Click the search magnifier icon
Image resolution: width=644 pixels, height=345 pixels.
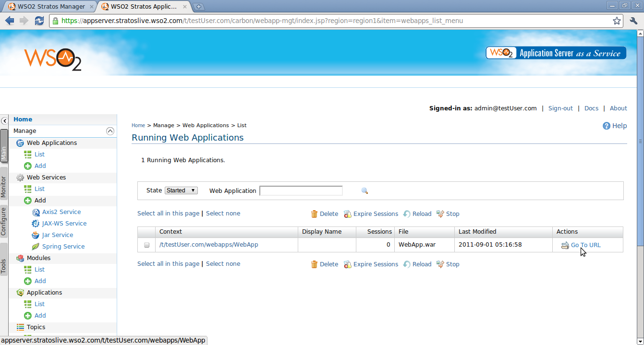tap(365, 191)
